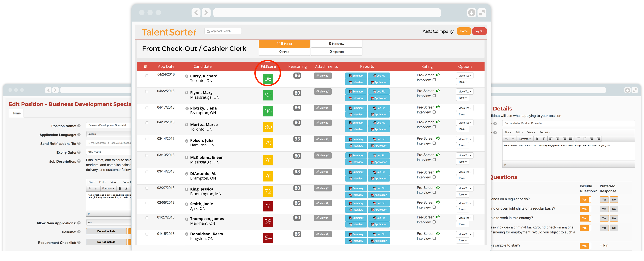Image resolution: width=644 pixels, height=261 pixels.
Task: Click the orange Home button in the TalentSorter header
Action: point(464,31)
